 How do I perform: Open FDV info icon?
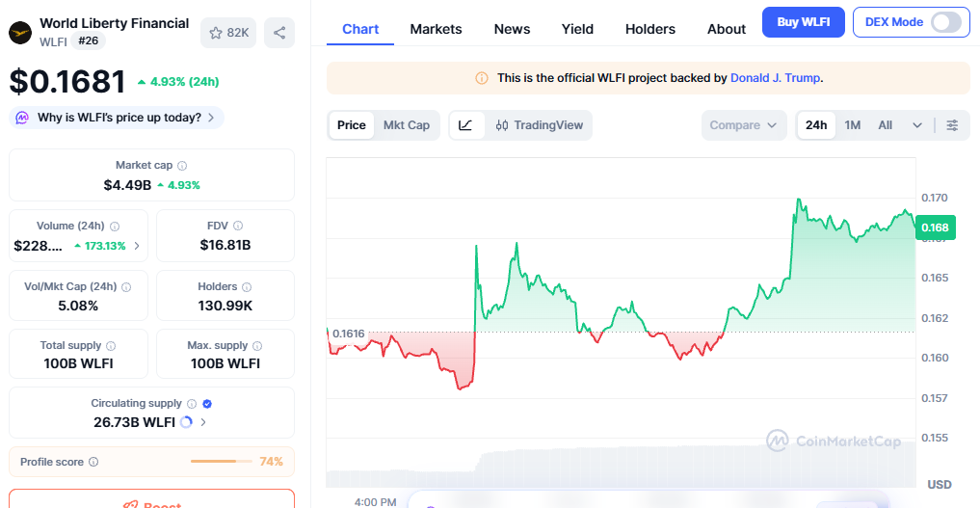click(x=238, y=227)
